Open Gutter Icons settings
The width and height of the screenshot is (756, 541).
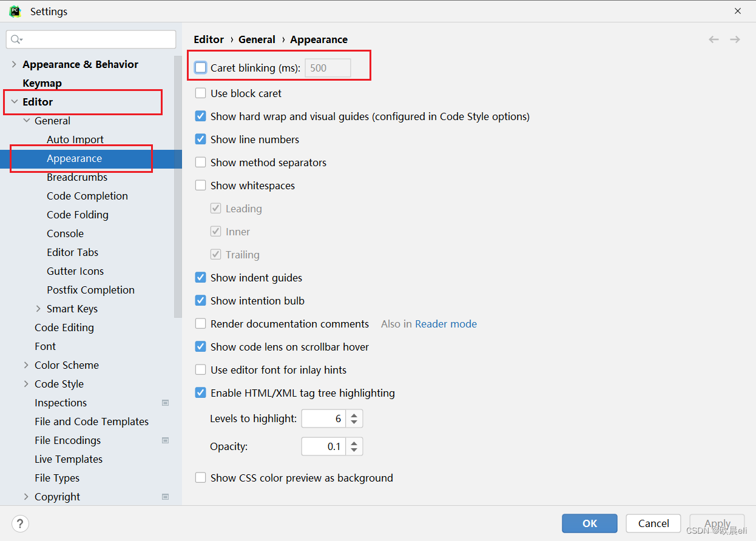[x=75, y=271]
